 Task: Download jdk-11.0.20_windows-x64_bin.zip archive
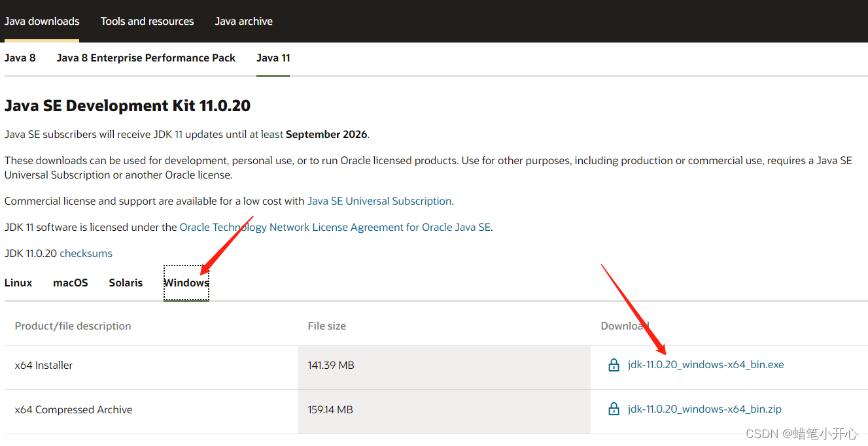pyautogui.click(x=704, y=409)
